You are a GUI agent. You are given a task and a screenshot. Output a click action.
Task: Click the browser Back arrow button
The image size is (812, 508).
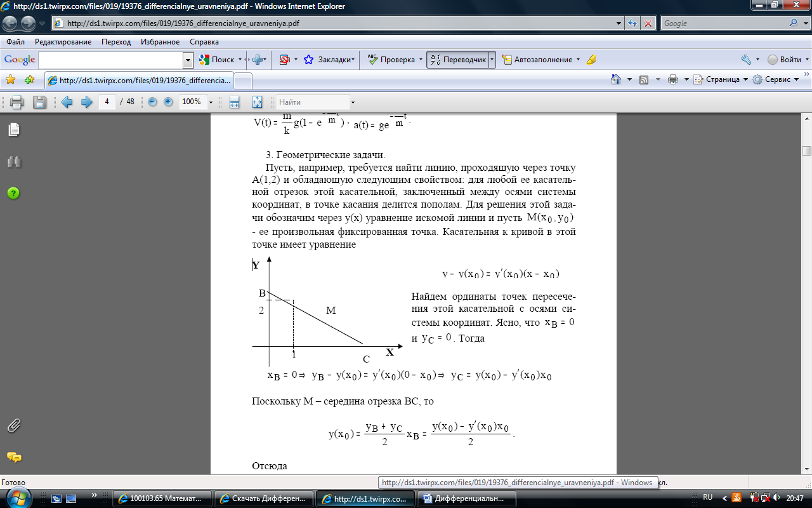pos(11,23)
